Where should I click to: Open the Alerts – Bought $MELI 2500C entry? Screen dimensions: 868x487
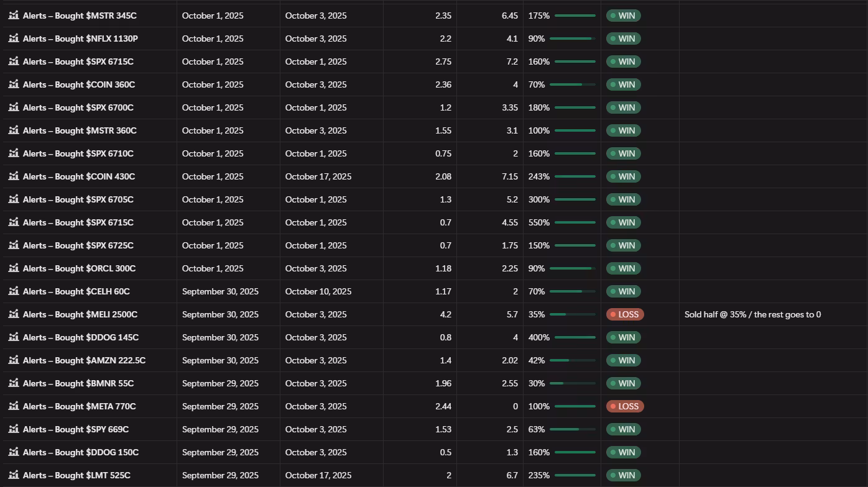click(80, 314)
